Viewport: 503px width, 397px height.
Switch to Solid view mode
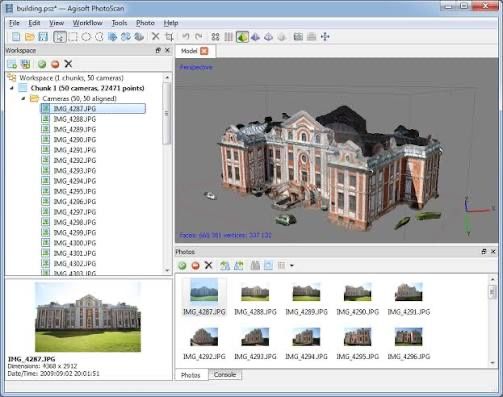click(x=255, y=37)
